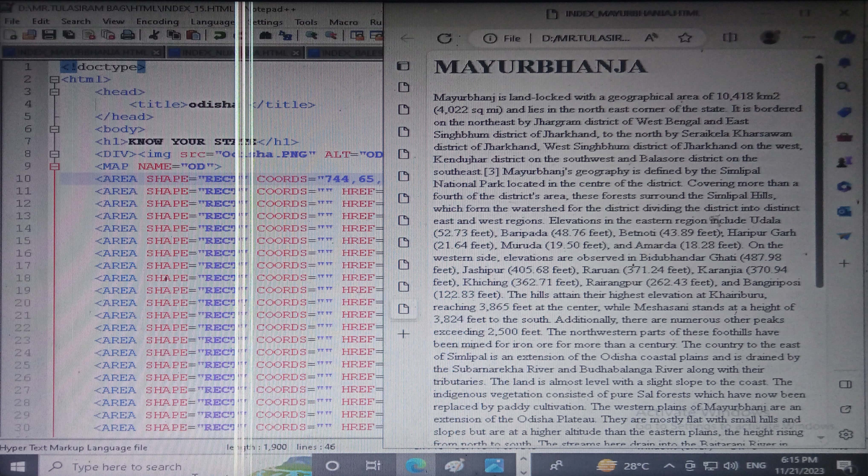Collapse the html tag fold marker on line 2
The width and height of the screenshot is (868, 476).
(54, 80)
